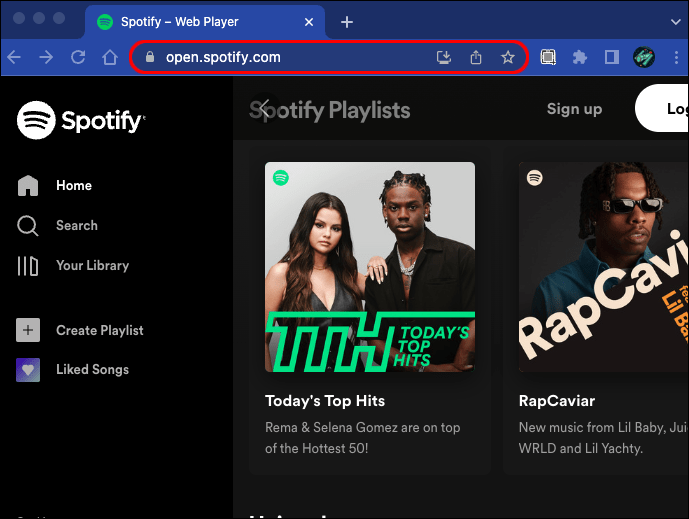This screenshot has width=689, height=519.
Task: Click the screenshot capture extension icon
Action: click(548, 57)
